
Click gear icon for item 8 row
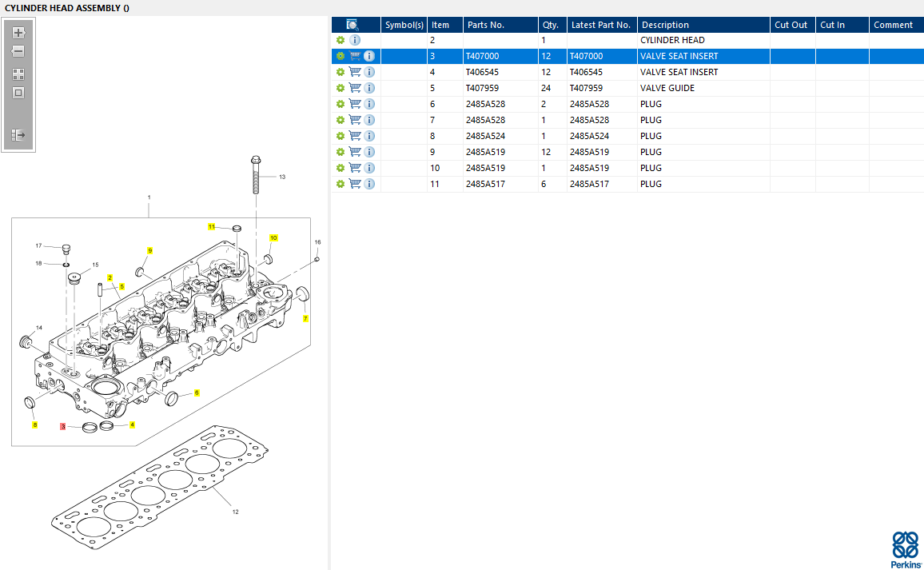(340, 136)
